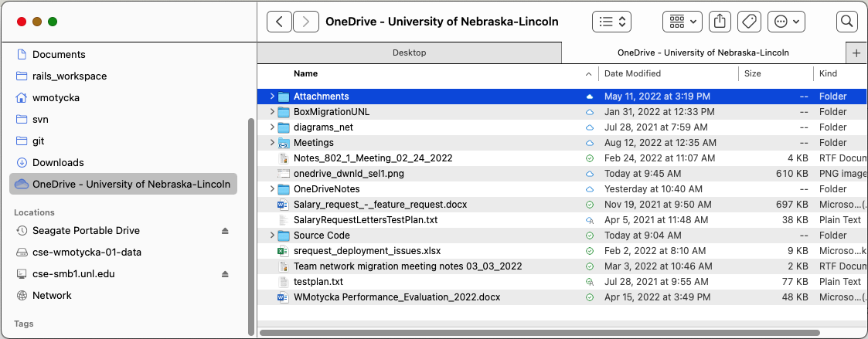Open the Search magnifier icon
Screen dimensions: 868x339
(847, 22)
